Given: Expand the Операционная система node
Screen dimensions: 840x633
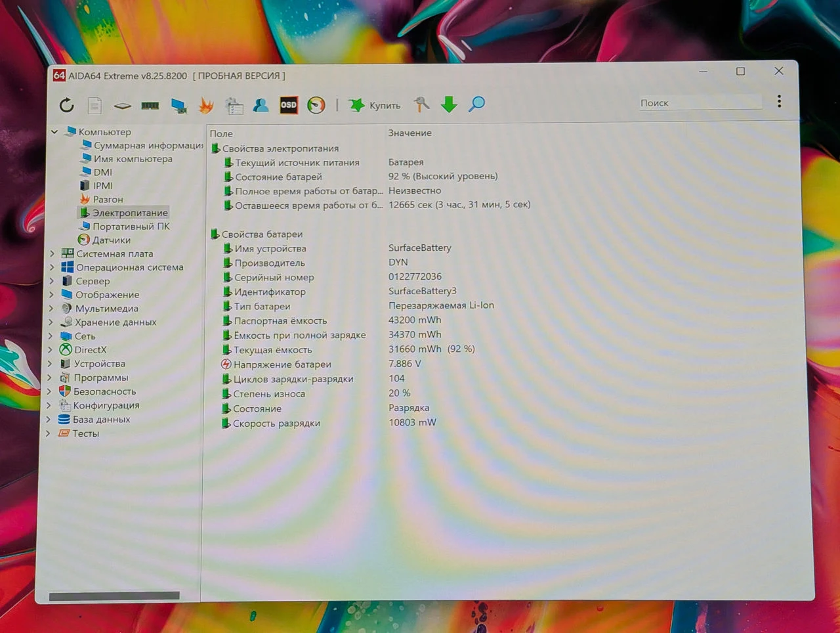Looking at the screenshot, I should (52, 267).
